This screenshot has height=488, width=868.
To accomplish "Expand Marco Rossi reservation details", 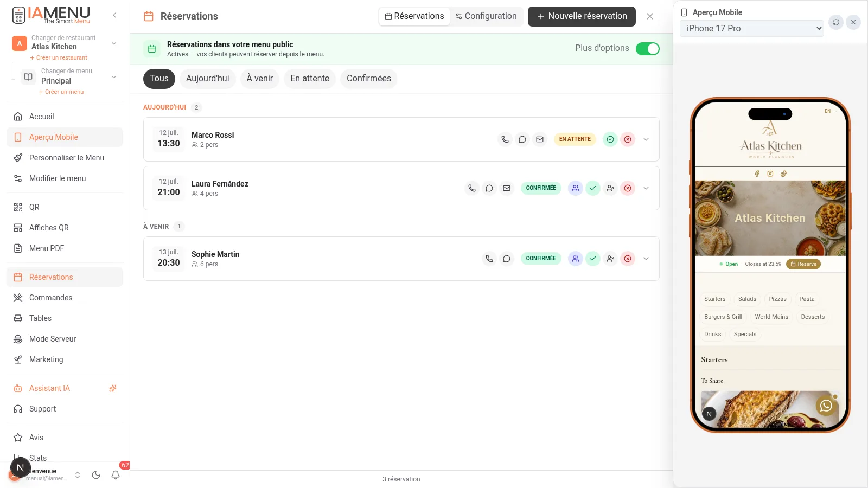I will (x=646, y=139).
